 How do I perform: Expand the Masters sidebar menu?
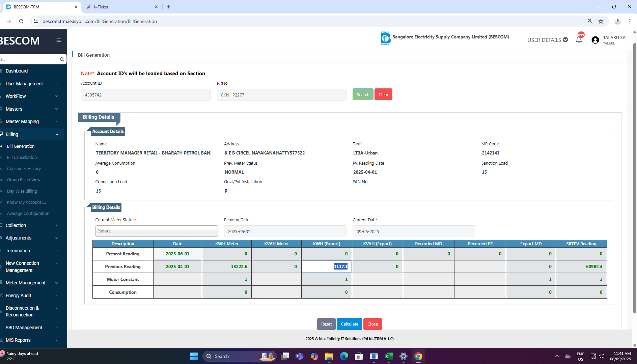(32, 109)
